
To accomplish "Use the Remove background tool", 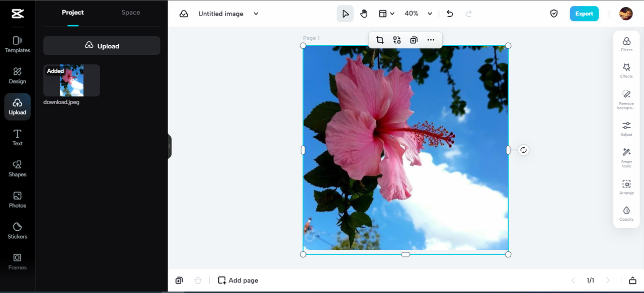I will [626, 100].
